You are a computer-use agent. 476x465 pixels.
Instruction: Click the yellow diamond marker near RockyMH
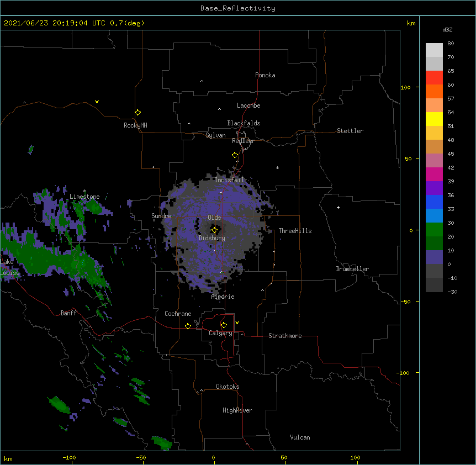click(x=137, y=113)
